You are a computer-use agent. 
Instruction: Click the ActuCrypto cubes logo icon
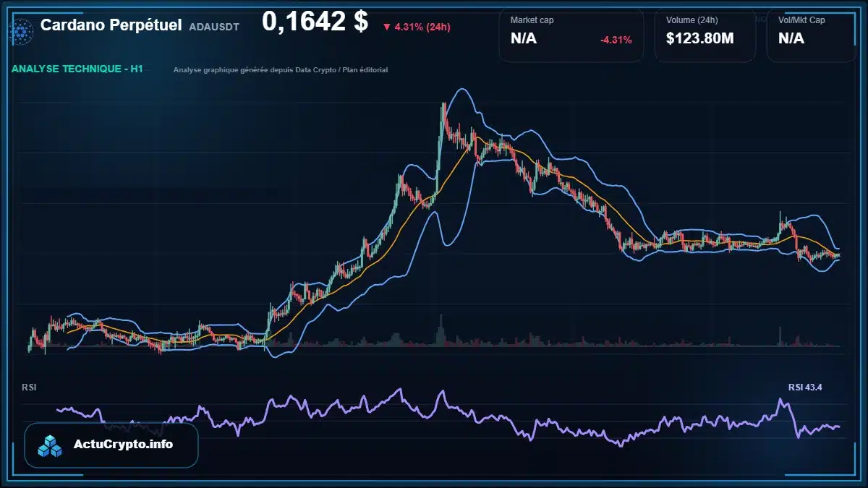51,445
